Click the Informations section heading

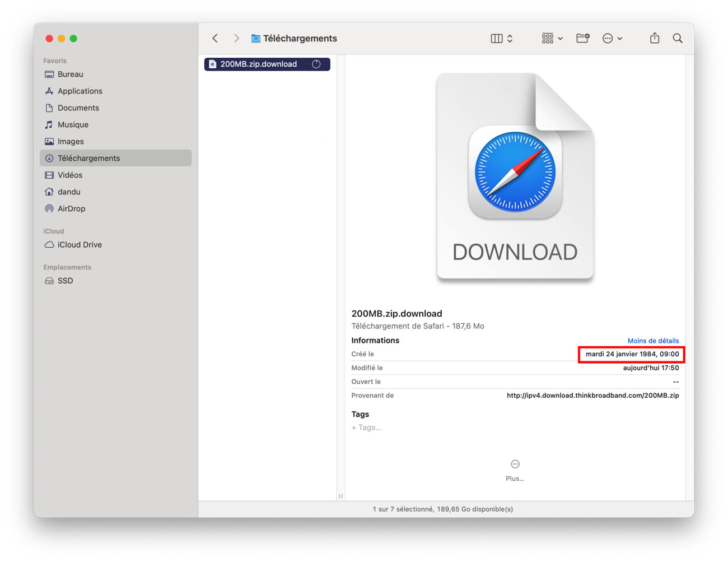pyautogui.click(x=375, y=340)
